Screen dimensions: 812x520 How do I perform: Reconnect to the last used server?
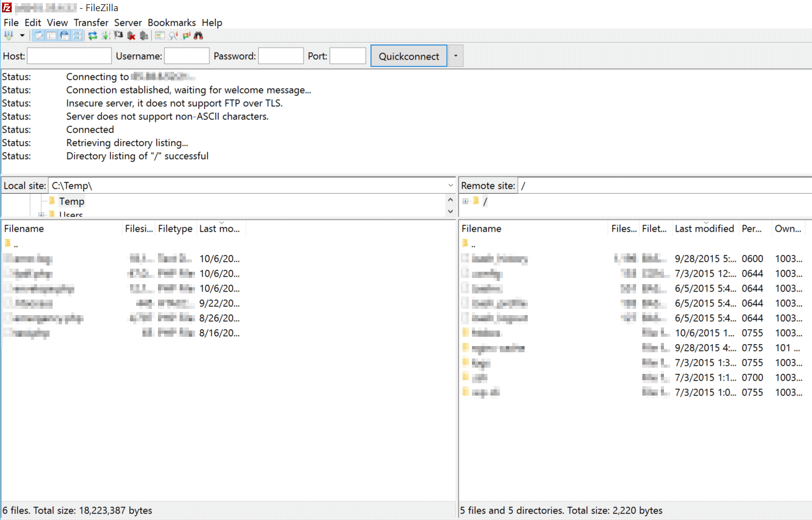[x=144, y=36]
